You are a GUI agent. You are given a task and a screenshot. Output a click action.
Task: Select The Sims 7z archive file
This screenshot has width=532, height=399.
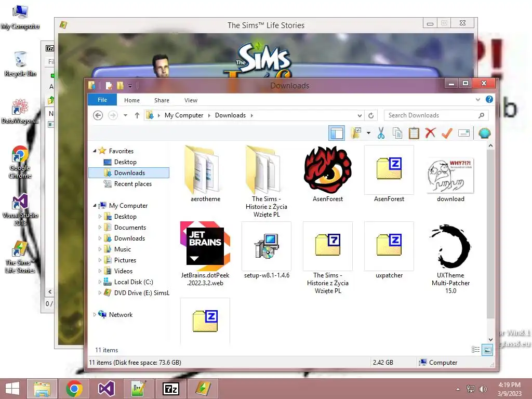click(x=328, y=258)
